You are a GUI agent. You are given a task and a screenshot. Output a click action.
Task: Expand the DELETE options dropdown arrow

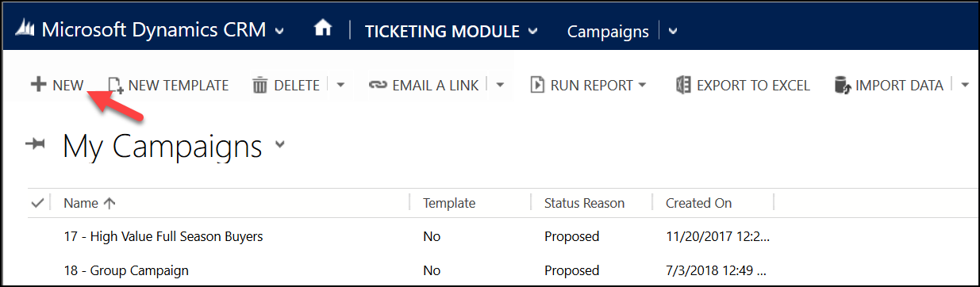click(340, 85)
